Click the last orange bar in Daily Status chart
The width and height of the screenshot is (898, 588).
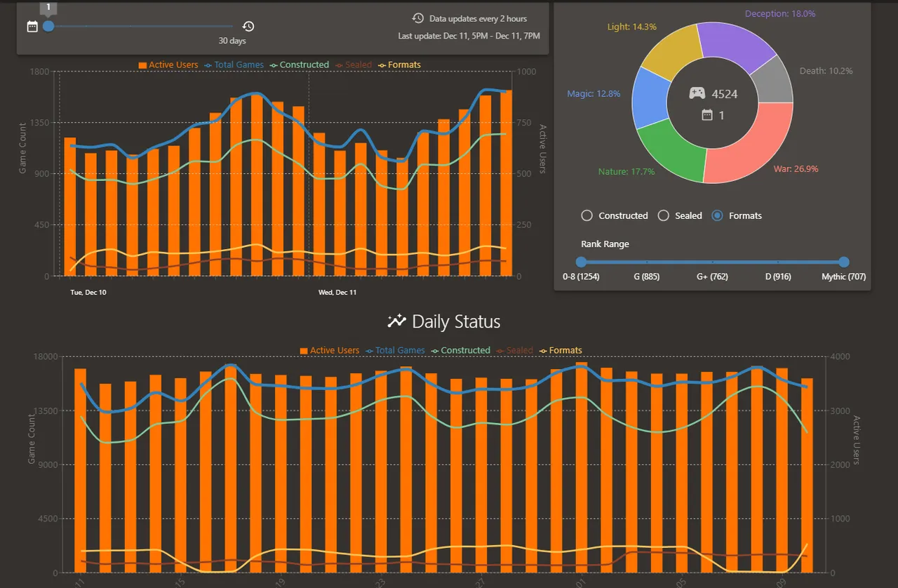807,475
